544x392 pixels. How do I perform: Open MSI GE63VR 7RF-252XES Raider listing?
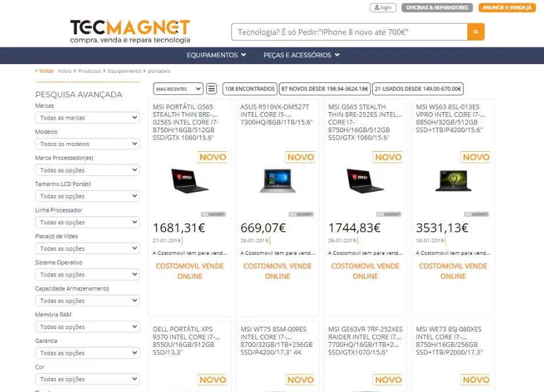(x=365, y=340)
